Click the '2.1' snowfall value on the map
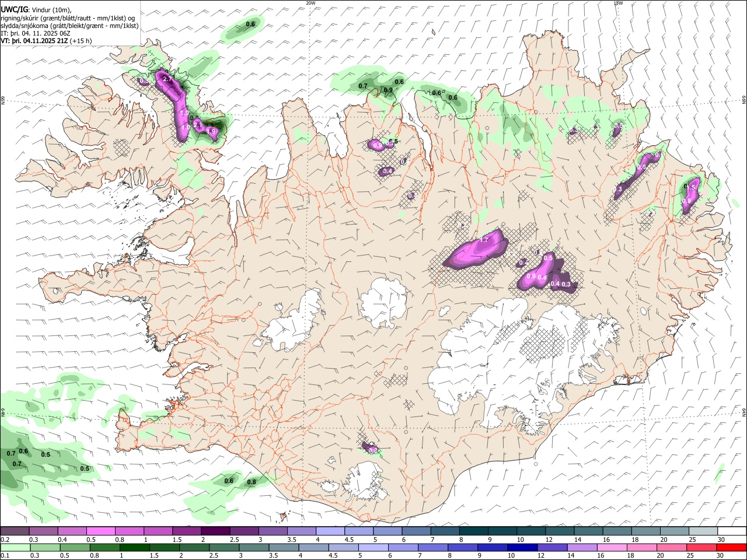 point(197,124)
